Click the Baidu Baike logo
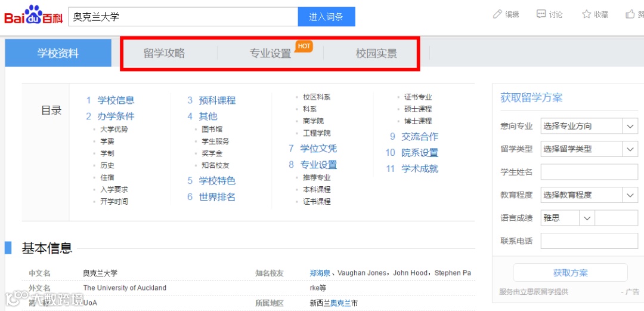 (x=33, y=15)
